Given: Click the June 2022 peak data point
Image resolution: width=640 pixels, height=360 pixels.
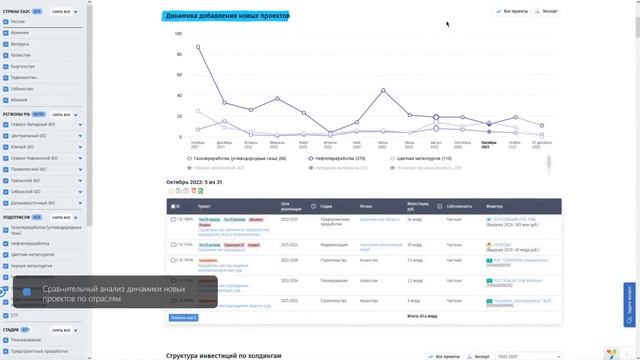Looking at the screenshot, I should coord(383,91).
